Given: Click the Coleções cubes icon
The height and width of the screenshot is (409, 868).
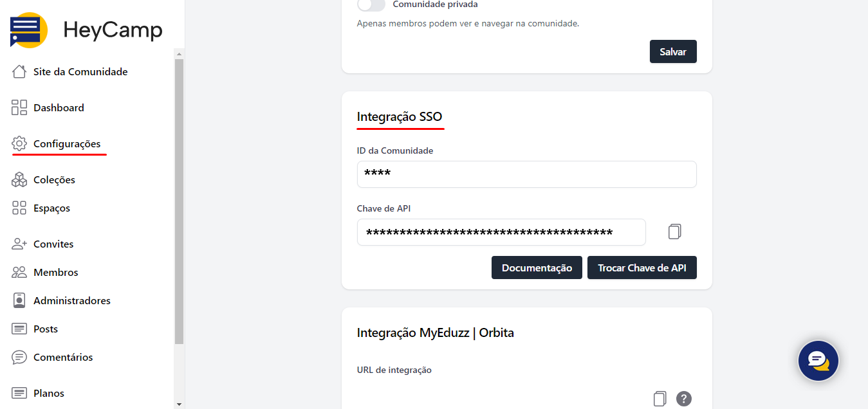Looking at the screenshot, I should tap(19, 180).
